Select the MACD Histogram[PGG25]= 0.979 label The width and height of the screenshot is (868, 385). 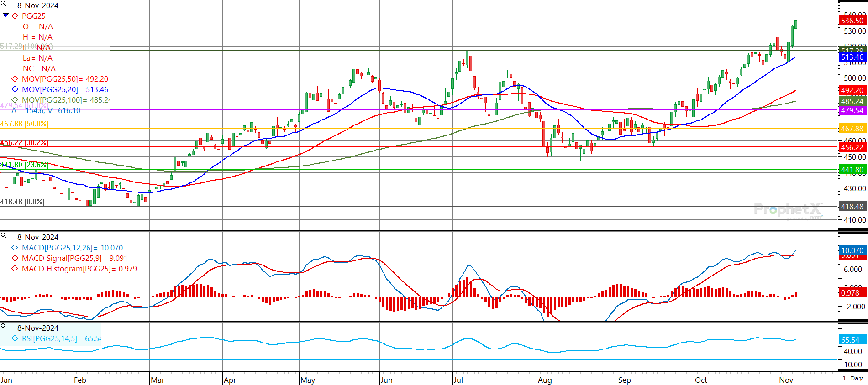pos(79,269)
